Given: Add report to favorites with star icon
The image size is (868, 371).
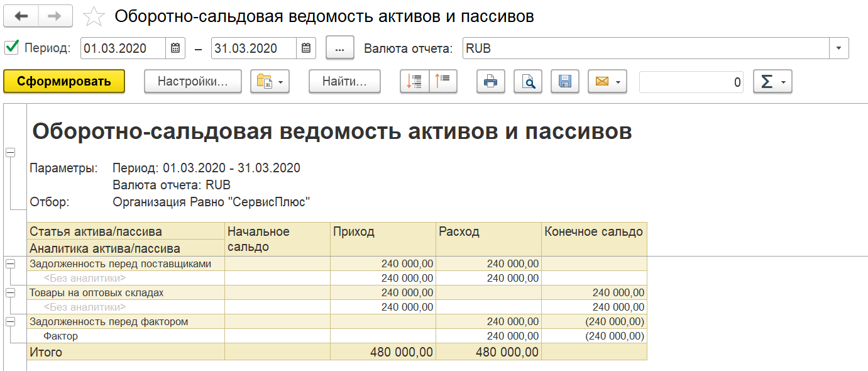Looking at the screenshot, I should click(x=94, y=16).
